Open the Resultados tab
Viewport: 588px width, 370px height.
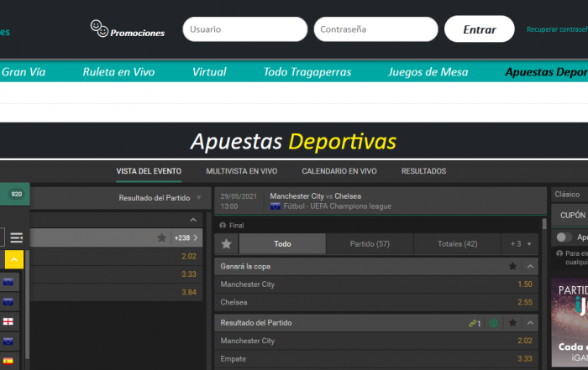click(x=423, y=171)
